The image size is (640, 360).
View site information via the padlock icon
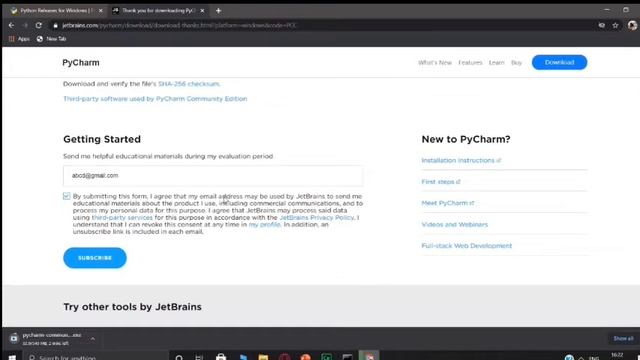click(x=56, y=25)
